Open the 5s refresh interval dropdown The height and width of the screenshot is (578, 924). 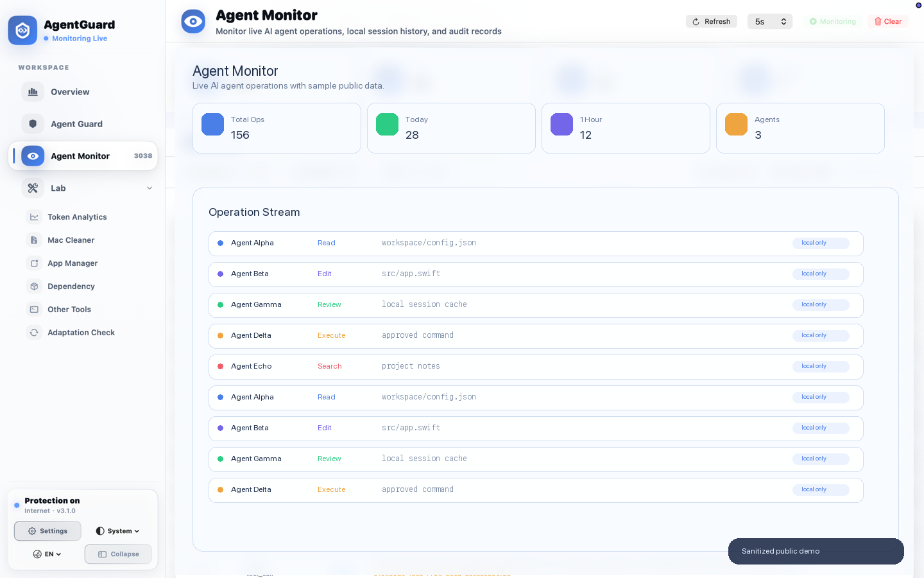[x=770, y=22]
